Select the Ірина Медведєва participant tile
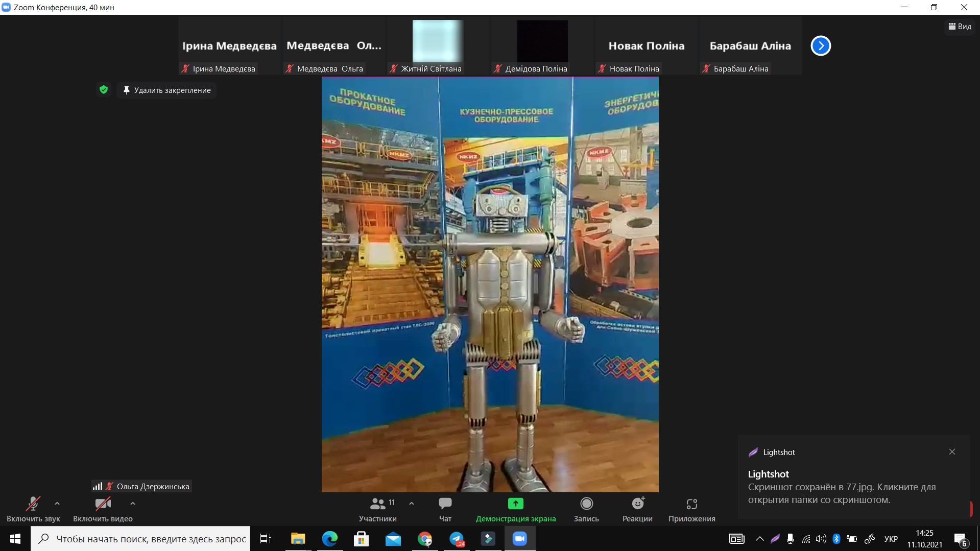Screen dimensions: 980x551 tap(229, 46)
